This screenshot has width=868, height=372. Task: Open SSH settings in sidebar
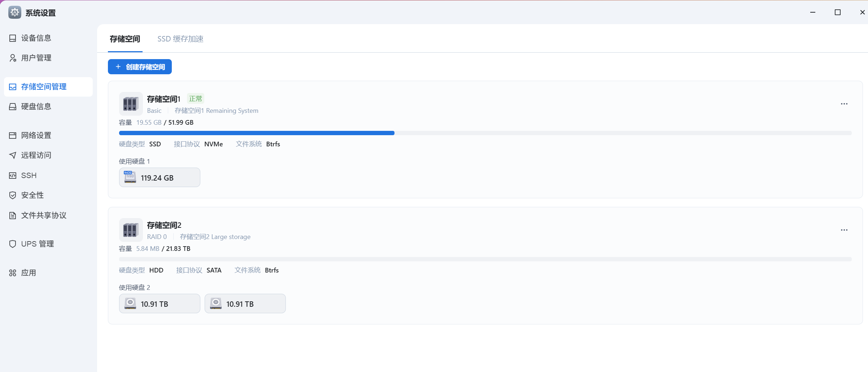(29, 175)
